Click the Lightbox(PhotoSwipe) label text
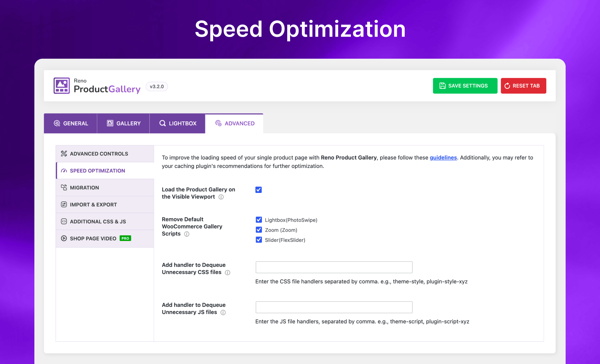600x364 pixels. point(291,220)
